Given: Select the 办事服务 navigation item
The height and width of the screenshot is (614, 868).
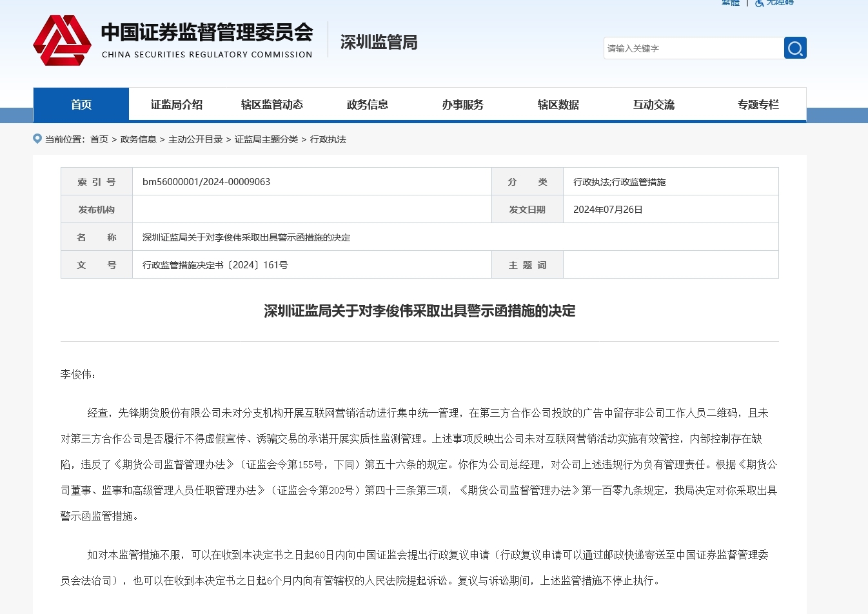Looking at the screenshot, I should (463, 104).
